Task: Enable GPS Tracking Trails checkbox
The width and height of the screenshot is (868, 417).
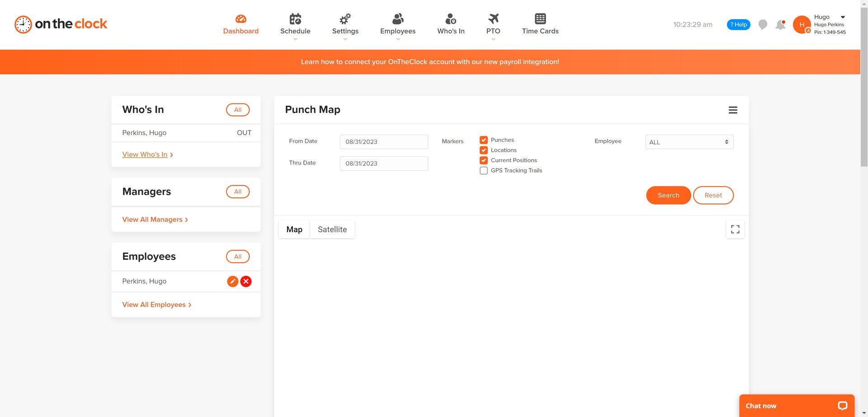Action: 484,170
